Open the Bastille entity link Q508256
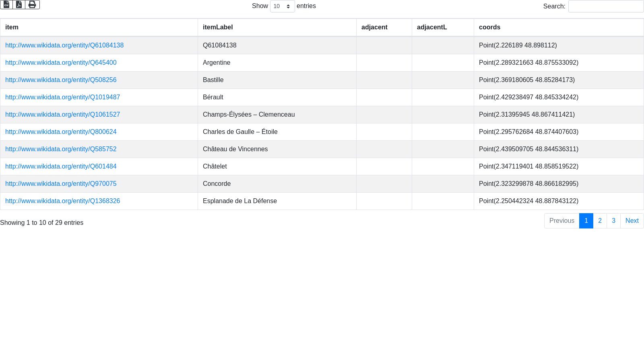Image resolution: width=644 pixels, height=362 pixels. [61, 80]
